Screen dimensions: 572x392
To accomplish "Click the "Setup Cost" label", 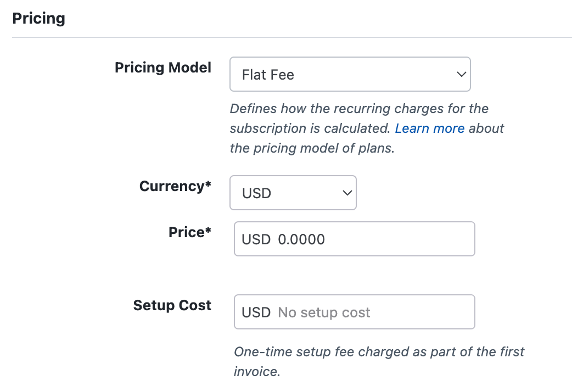I will [172, 305].
